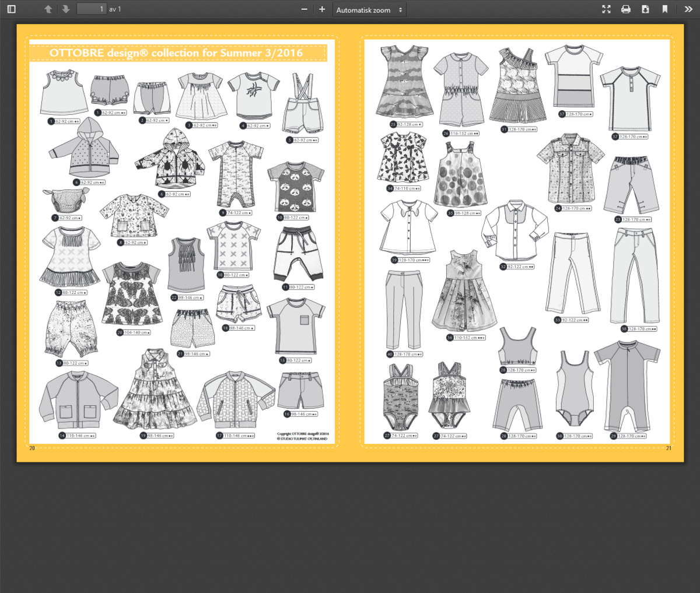
Task: Click the short-sleeved wetsuit number 29
Action: point(627,385)
